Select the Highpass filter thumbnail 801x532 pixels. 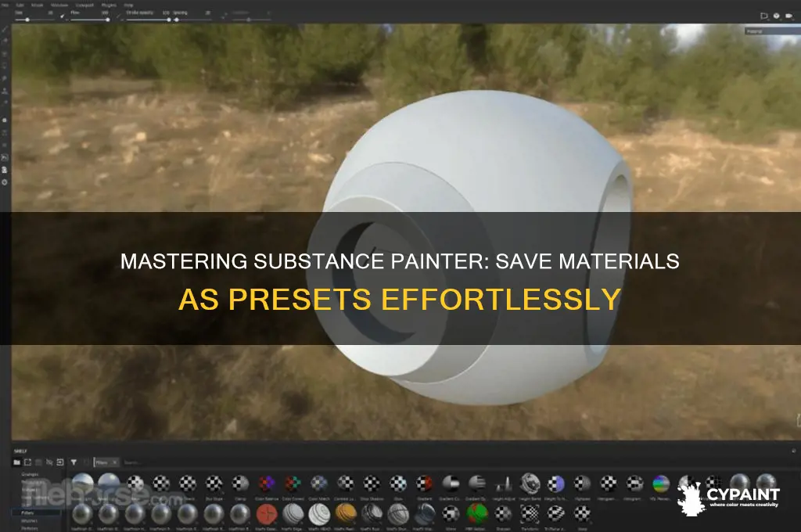pyautogui.click(x=582, y=483)
